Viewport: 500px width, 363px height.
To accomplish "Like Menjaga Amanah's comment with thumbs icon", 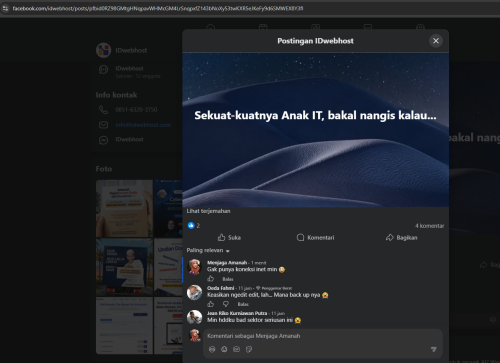I will click(x=210, y=279).
